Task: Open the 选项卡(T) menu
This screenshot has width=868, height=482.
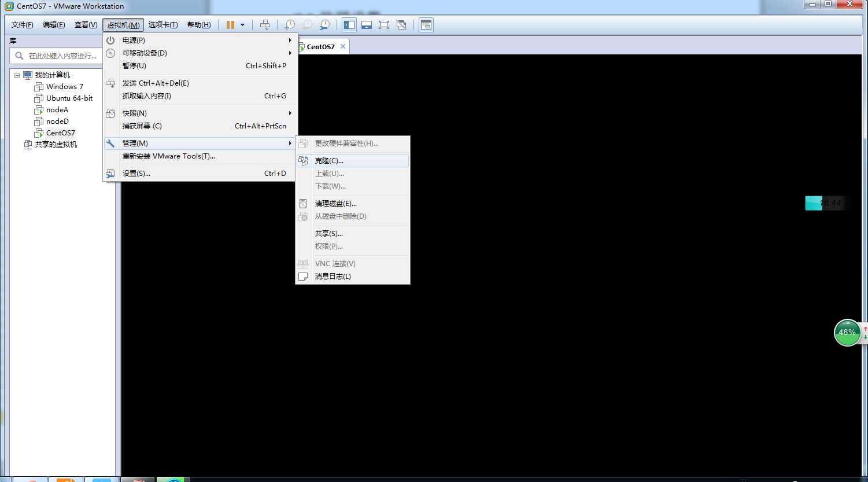Action: (x=162, y=25)
